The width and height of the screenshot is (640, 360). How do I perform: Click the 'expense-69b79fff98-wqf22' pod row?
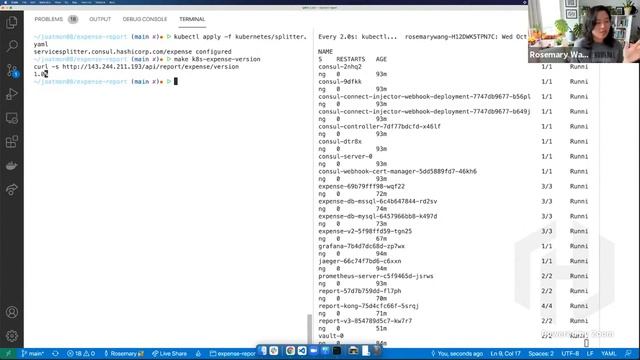point(362,187)
